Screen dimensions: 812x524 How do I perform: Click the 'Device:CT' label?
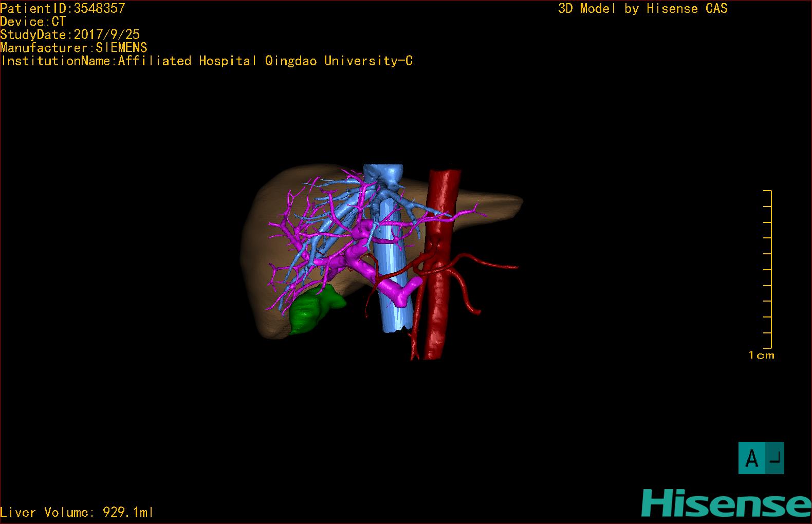[33, 22]
